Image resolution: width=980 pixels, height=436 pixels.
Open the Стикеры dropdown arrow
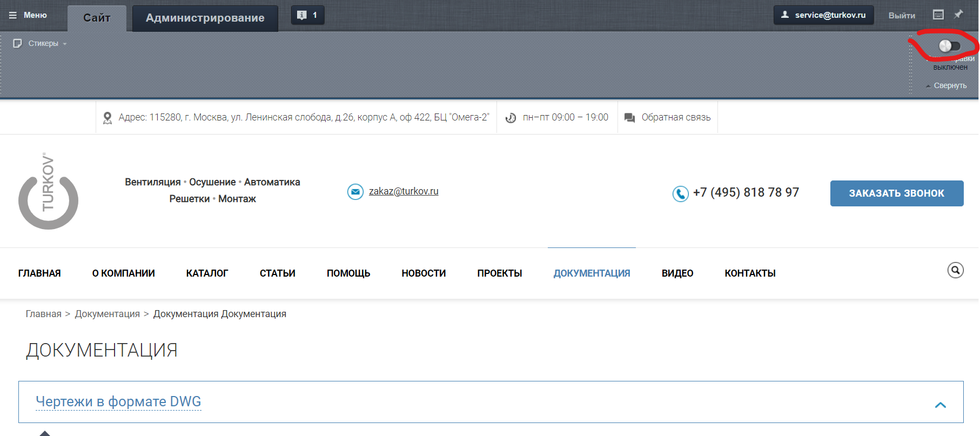[x=65, y=44]
